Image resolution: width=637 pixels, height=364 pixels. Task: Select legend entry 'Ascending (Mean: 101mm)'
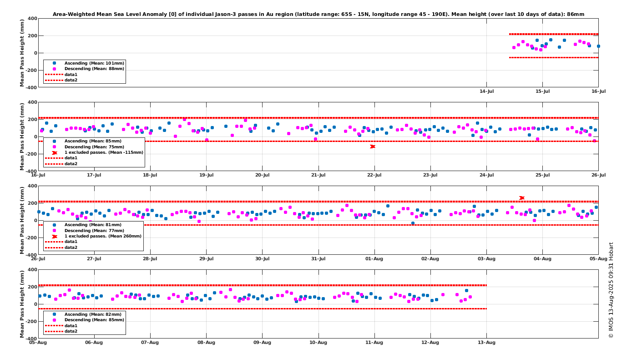click(95, 63)
